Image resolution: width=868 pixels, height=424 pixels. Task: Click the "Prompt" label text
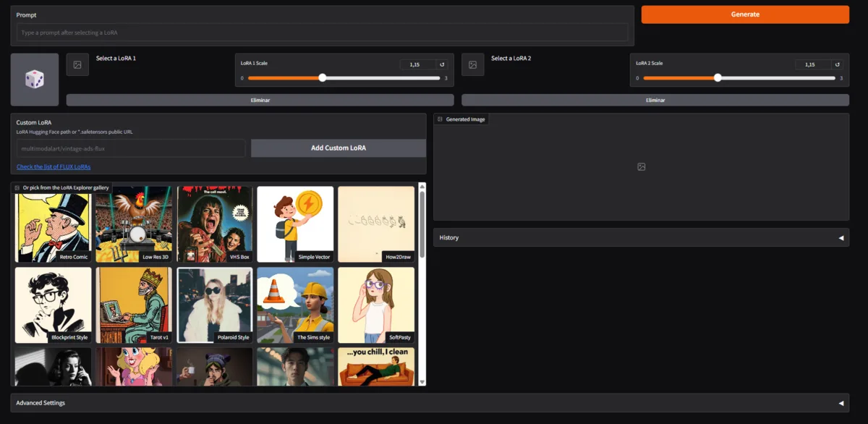pyautogui.click(x=26, y=14)
